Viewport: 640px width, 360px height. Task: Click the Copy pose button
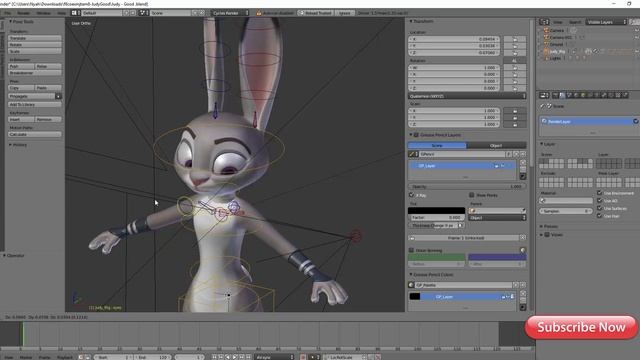tap(21, 88)
